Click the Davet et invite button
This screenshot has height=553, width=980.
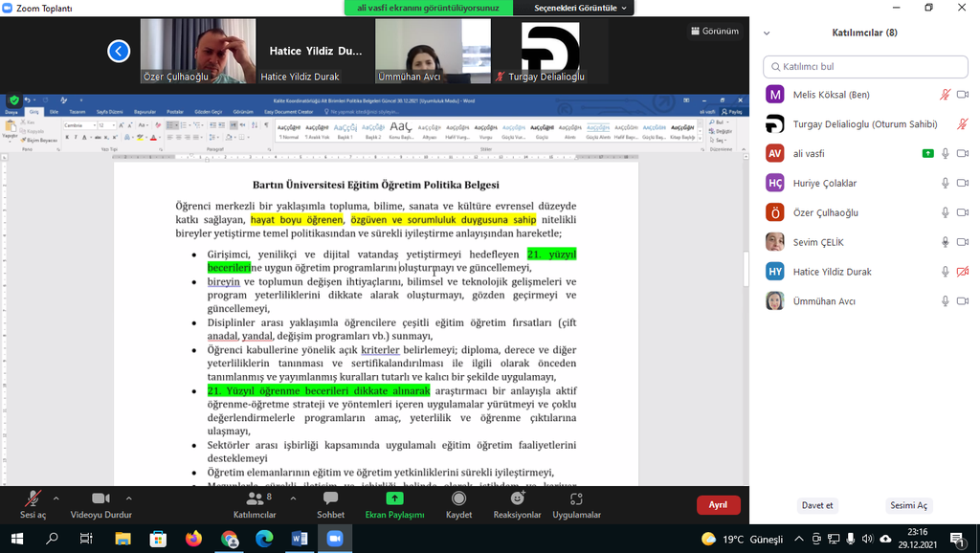(x=817, y=505)
